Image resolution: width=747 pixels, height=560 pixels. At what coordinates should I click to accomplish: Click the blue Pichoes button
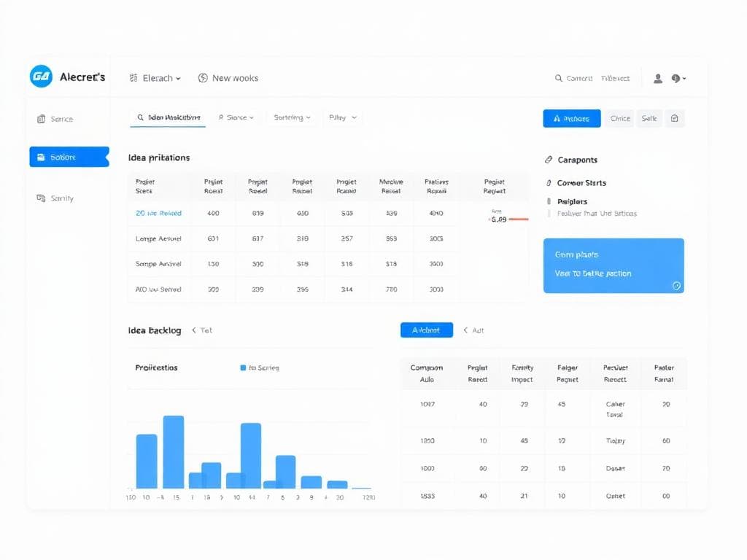click(571, 117)
